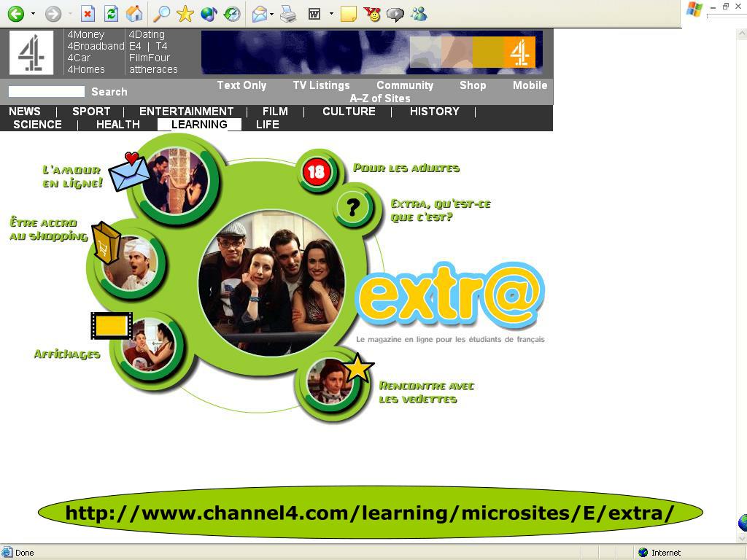Viewport: 747px width, 560px height.
Task: Click the shopping bag icon
Action: click(x=107, y=243)
